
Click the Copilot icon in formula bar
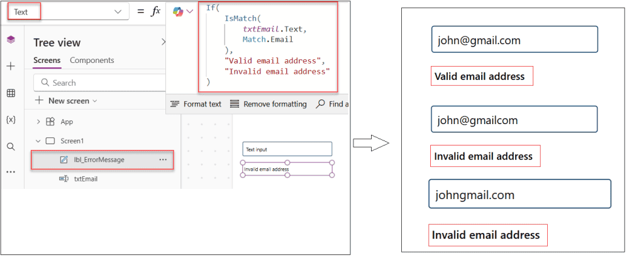click(178, 12)
